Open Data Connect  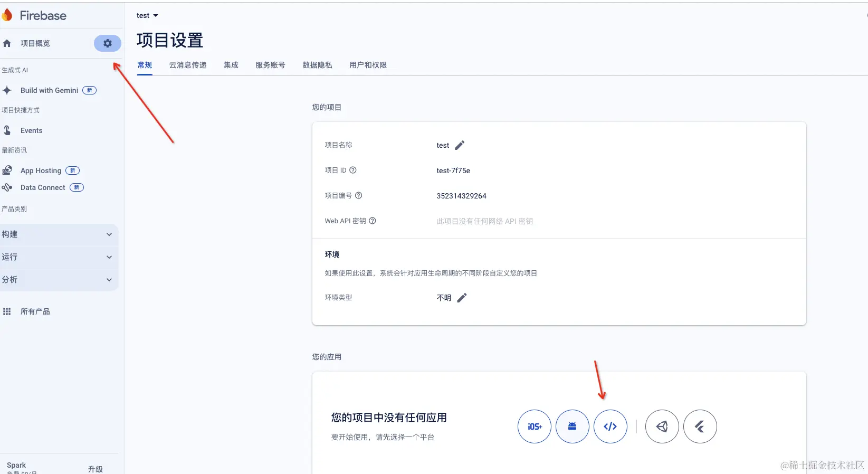coord(43,187)
